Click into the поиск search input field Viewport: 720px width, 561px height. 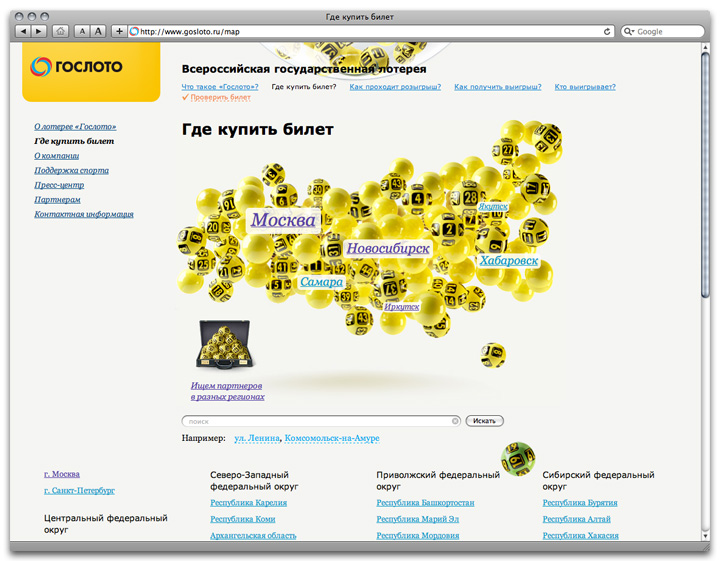(315, 421)
